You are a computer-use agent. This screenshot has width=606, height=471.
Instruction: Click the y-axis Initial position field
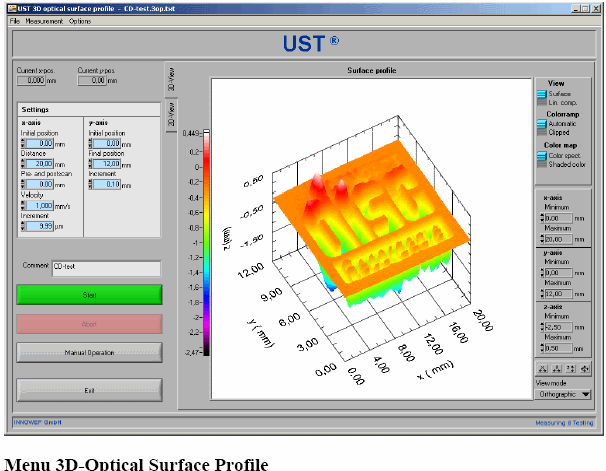coord(107,144)
